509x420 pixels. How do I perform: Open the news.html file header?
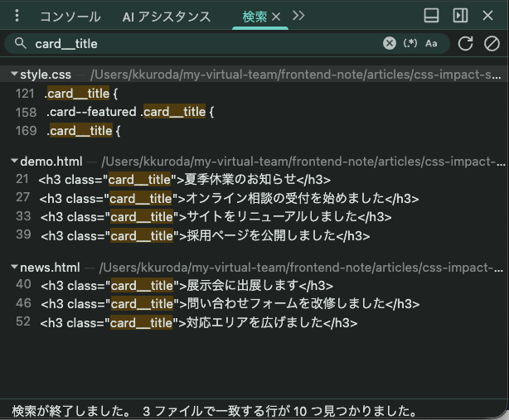click(254, 268)
